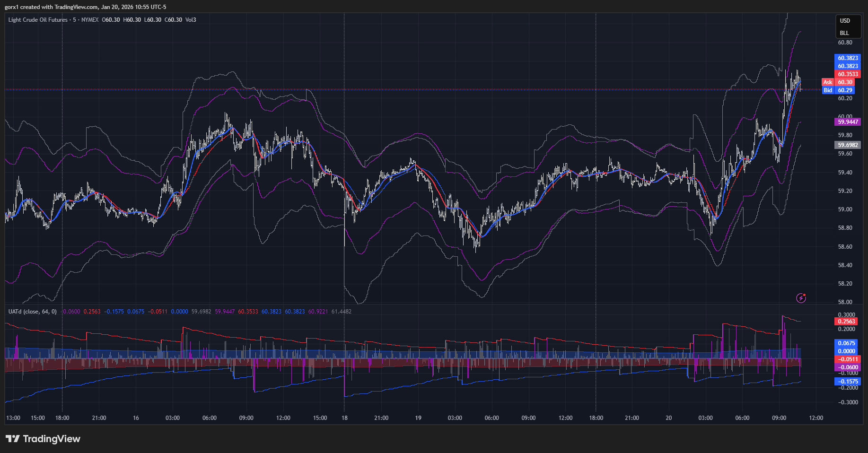868x453 pixels.
Task: Click date 16 on the time axis
Action: click(136, 418)
